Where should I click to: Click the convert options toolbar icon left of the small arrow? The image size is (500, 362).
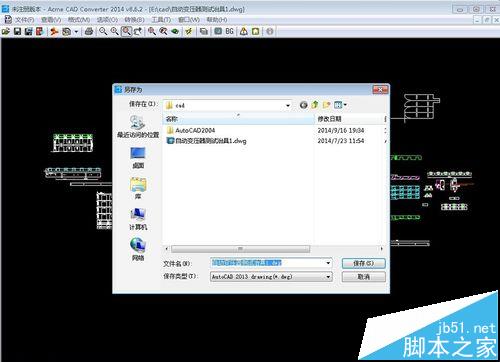(x=67, y=31)
